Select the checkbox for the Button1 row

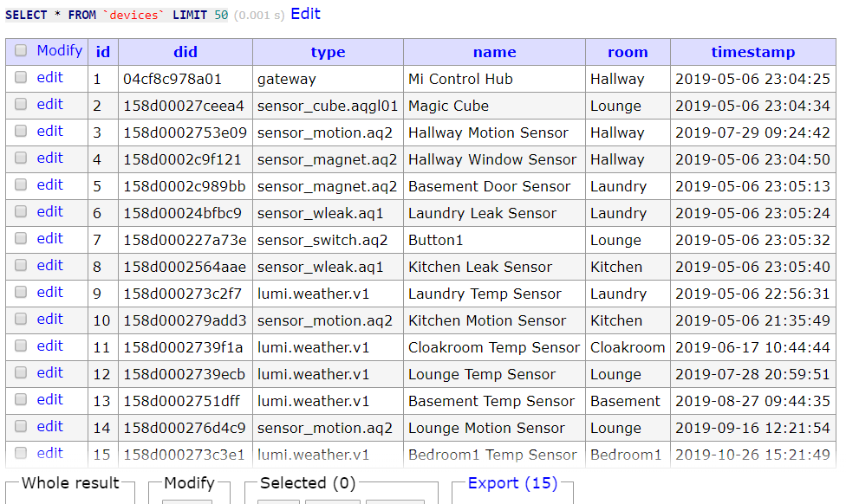pos(21,238)
